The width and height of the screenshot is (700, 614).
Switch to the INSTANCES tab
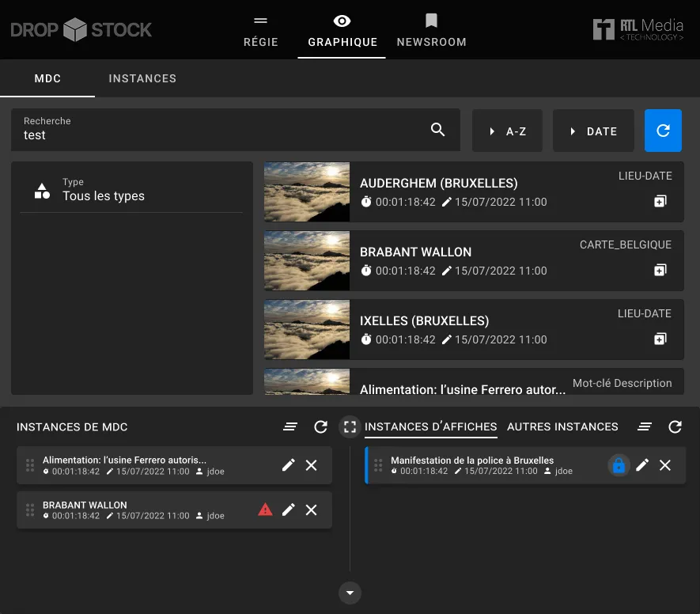coord(142,79)
